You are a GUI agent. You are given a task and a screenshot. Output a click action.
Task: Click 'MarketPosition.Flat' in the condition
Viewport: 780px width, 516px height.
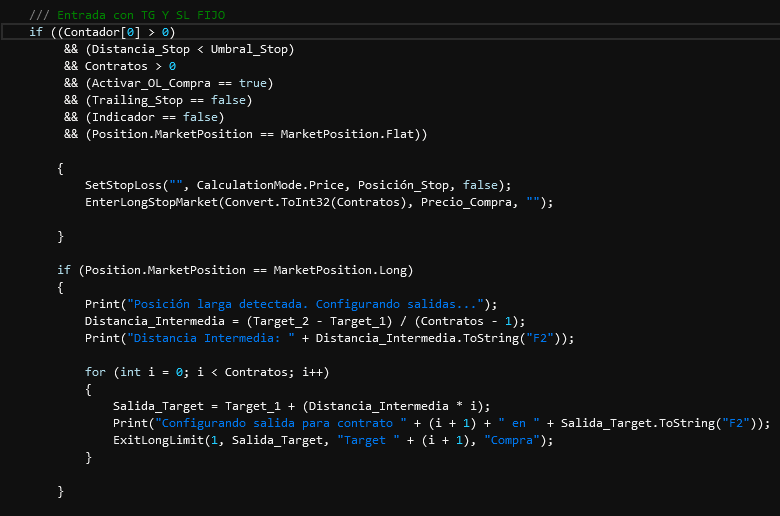click(347, 134)
